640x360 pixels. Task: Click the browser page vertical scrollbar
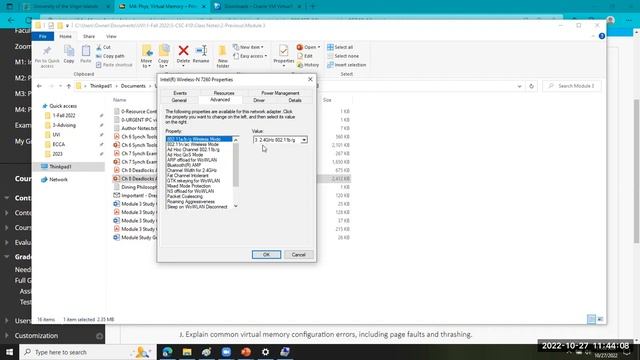tap(636, 171)
